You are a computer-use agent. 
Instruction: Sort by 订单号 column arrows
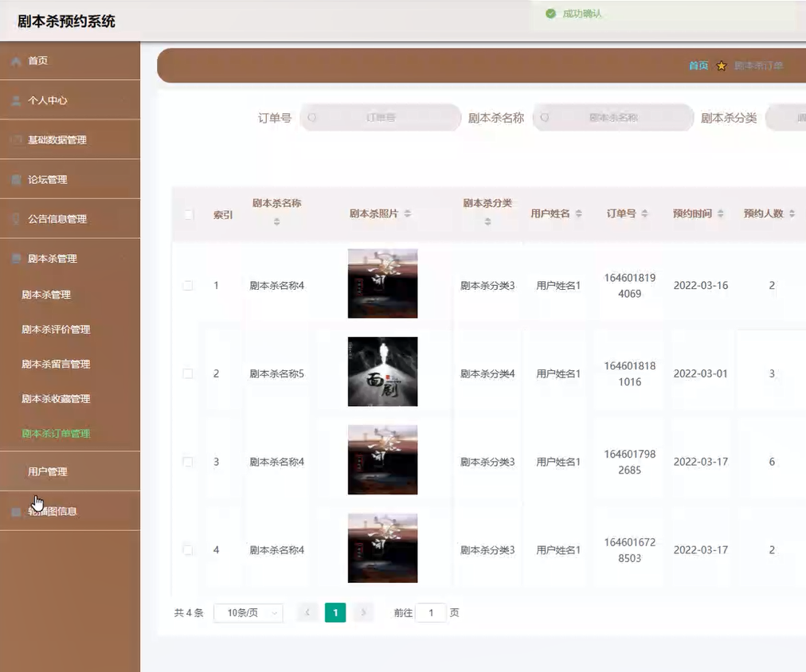click(644, 213)
